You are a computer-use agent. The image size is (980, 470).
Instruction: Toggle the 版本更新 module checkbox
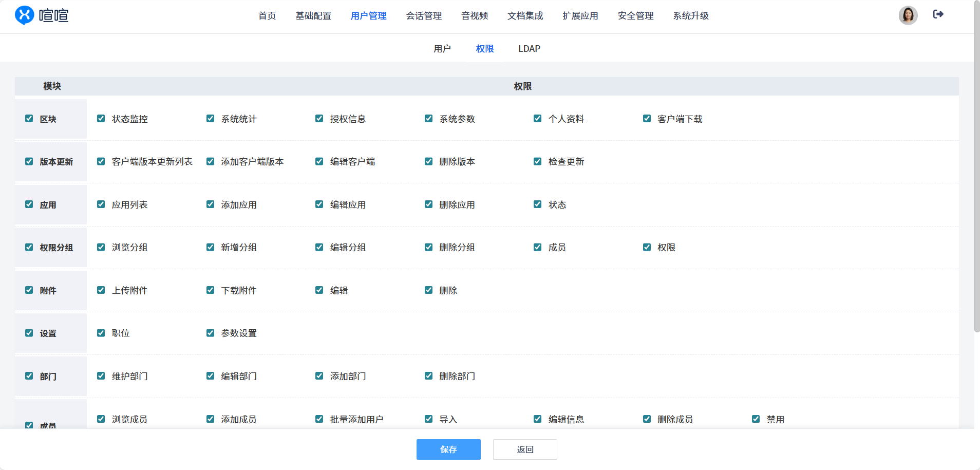[x=29, y=161]
